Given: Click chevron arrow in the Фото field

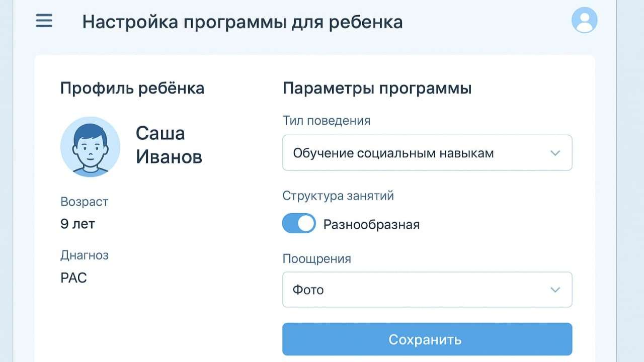Looking at the screenshot, I should (555, 290).
